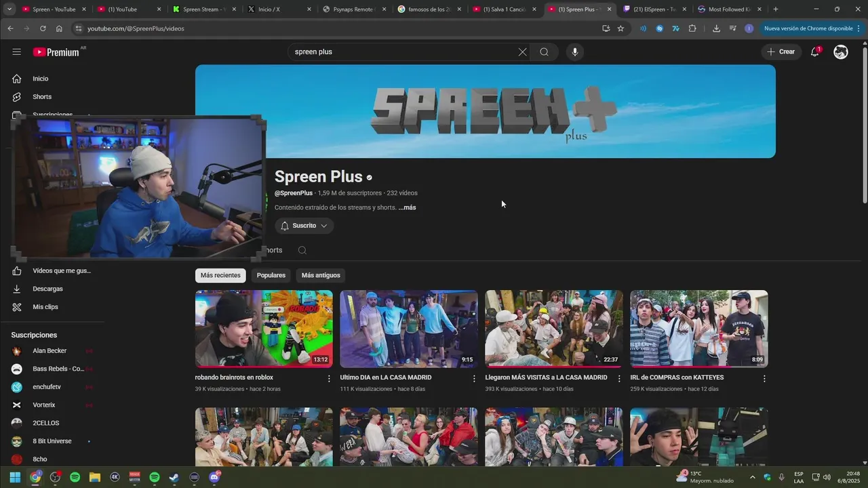The image size is (868, 488).
Task: Reload the page
Action: tap(43, 28)
